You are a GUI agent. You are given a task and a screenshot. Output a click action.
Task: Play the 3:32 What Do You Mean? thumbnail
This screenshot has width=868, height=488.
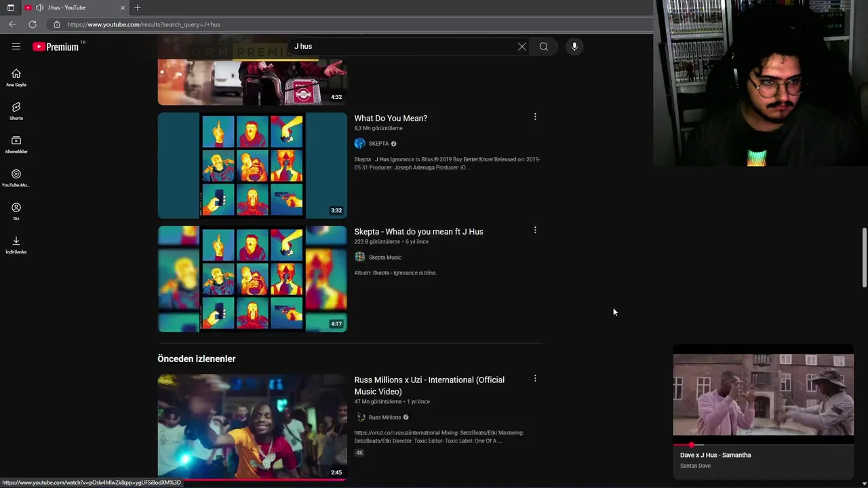(252, 165)
